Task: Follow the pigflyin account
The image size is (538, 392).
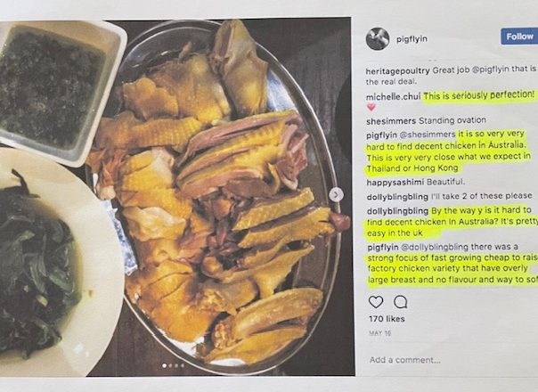Action: [x=519, y=37]
